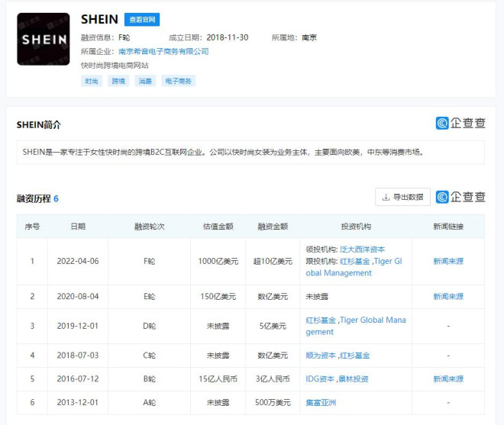Click the 15亿人民币 valuation cell
Viewport: 504px width, 425px height.
(x=218, y=378)
